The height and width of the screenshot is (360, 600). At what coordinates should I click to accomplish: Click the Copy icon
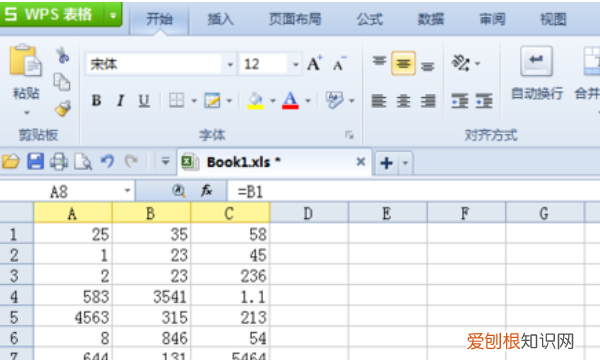pos(62,82)
